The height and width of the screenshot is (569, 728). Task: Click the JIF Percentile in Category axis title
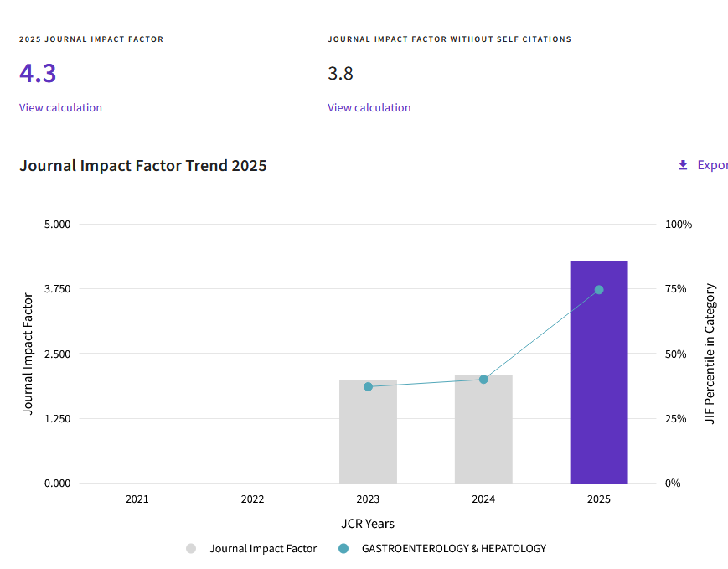point(710,354)
